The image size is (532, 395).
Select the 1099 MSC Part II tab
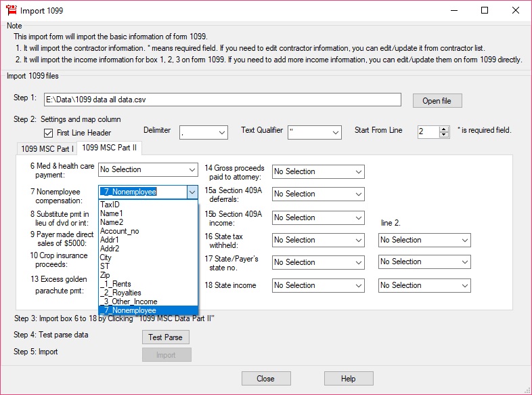click(x=108, y=148)
